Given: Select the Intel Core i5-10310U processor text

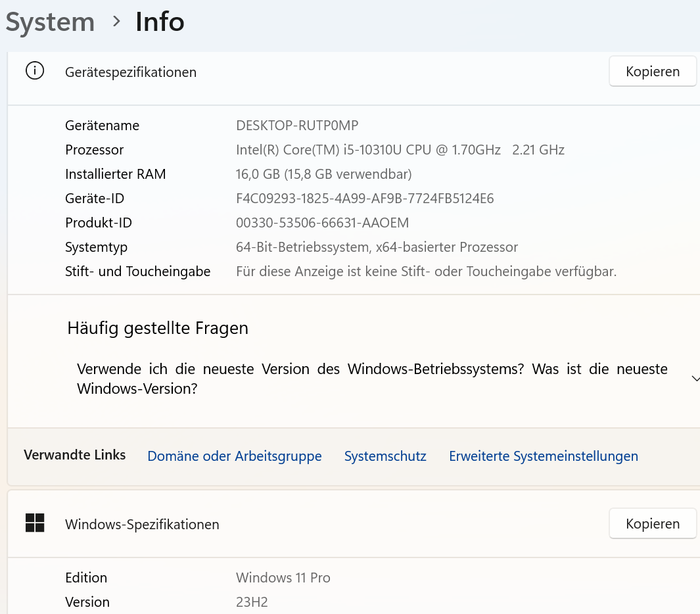Looking at the screenshot, I should (400, 150).
